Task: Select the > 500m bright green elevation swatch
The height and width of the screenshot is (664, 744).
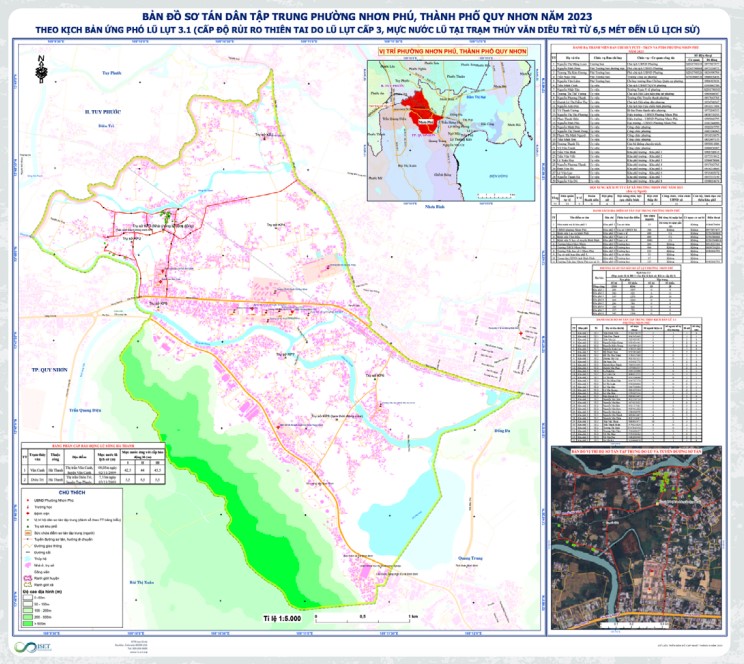Action: tap(28, 624)
